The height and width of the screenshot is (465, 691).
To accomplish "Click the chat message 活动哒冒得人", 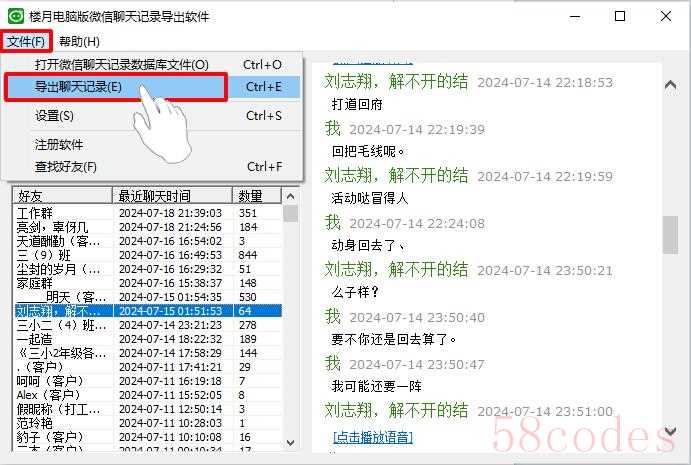I will 370,198.
